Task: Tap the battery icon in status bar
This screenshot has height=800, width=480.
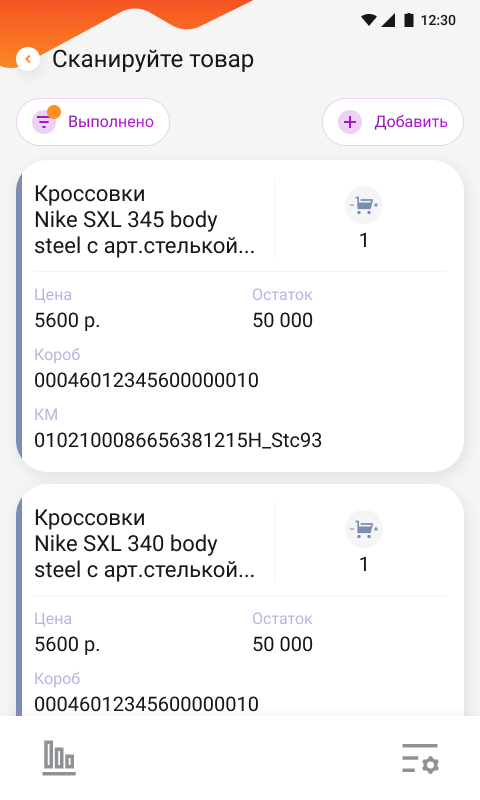Action: coord(409,20)
